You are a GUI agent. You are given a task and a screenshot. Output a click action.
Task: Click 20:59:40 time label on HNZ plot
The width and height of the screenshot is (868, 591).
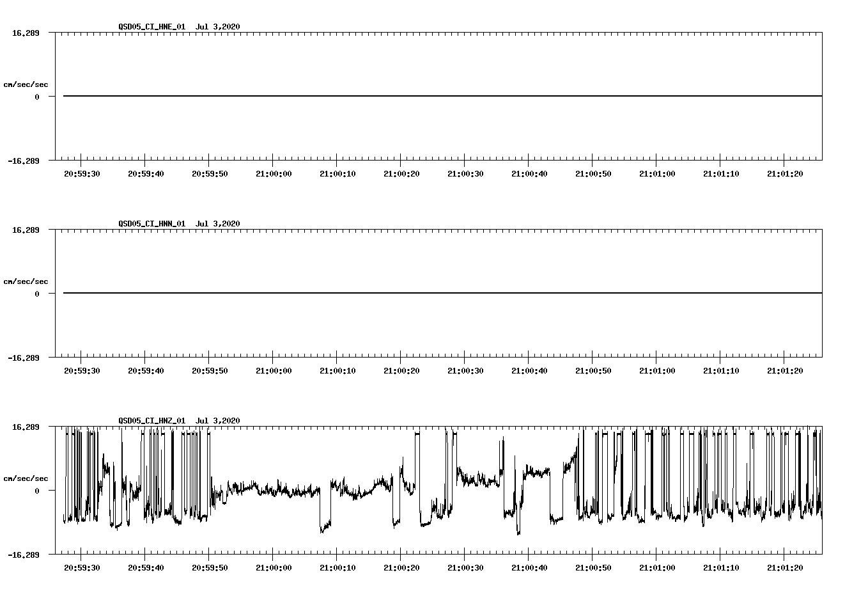(x=146, y=568)
